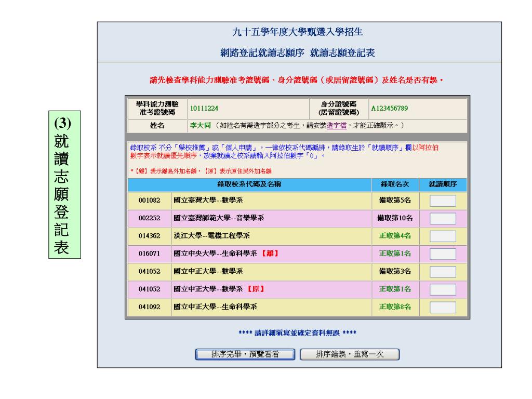Click the exam number 10111224
The image size is (532, 399).
204,108
